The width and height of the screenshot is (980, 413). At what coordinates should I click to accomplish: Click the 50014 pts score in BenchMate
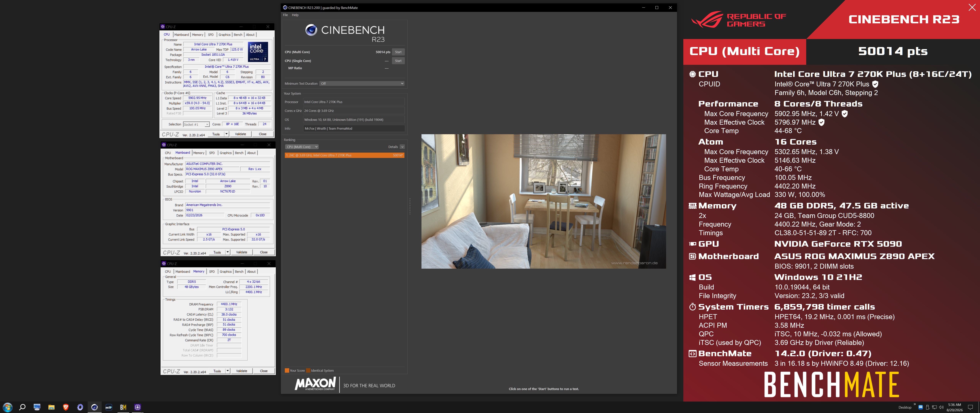tap(893, 51)
